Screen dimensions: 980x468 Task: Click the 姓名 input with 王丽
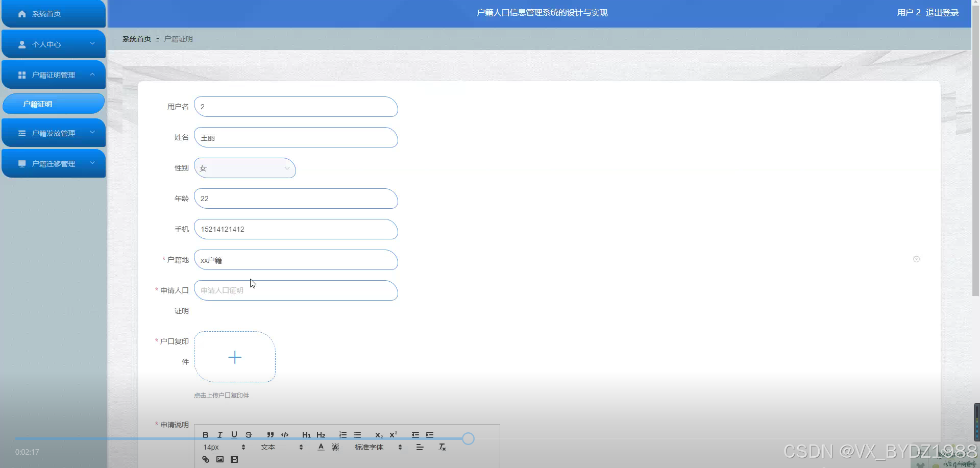(296, 137)
